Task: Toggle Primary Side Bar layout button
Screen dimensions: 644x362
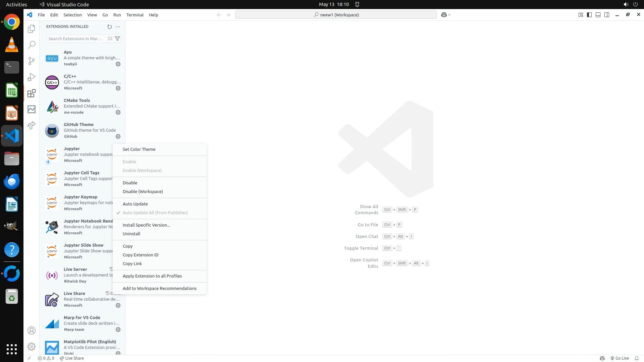Action: click(589, 15)
